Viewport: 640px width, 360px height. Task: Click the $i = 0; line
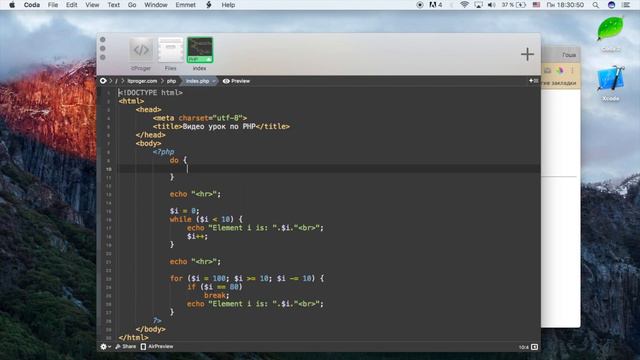[x=184, y=211]
